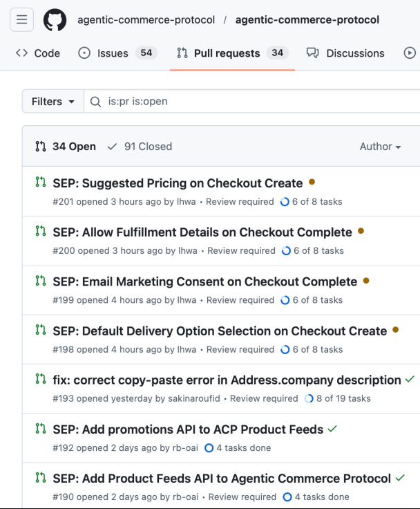Click the is:pr is:open search field

tap(252, 102)
